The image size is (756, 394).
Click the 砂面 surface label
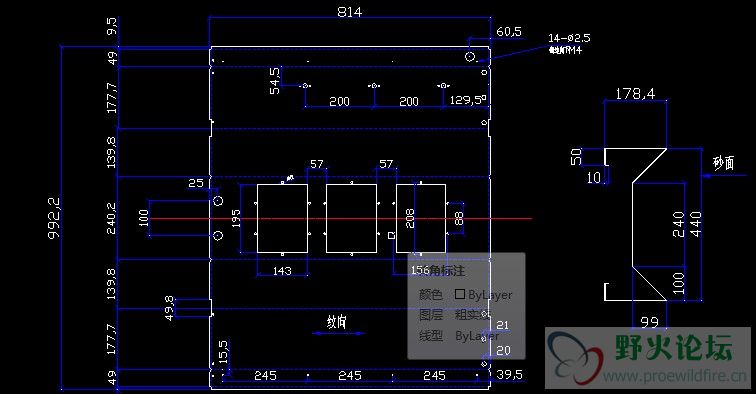[x=723, y=163]
